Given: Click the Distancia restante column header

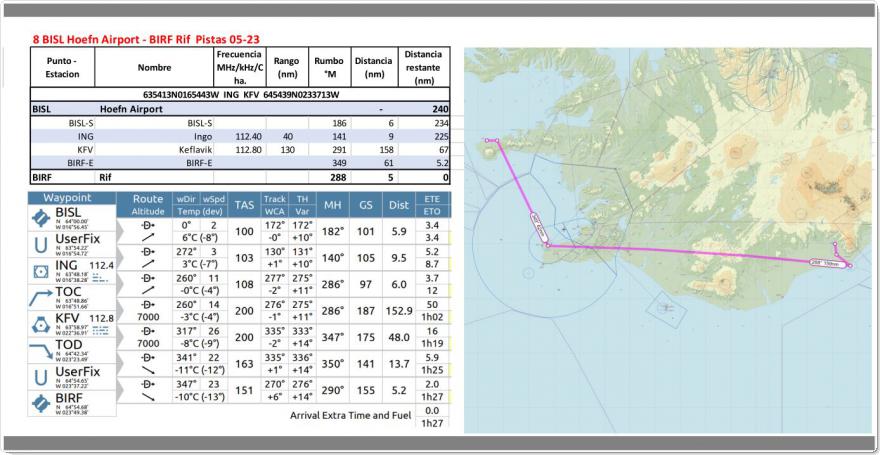Looking at the screenshot, I should pos(424,67).
